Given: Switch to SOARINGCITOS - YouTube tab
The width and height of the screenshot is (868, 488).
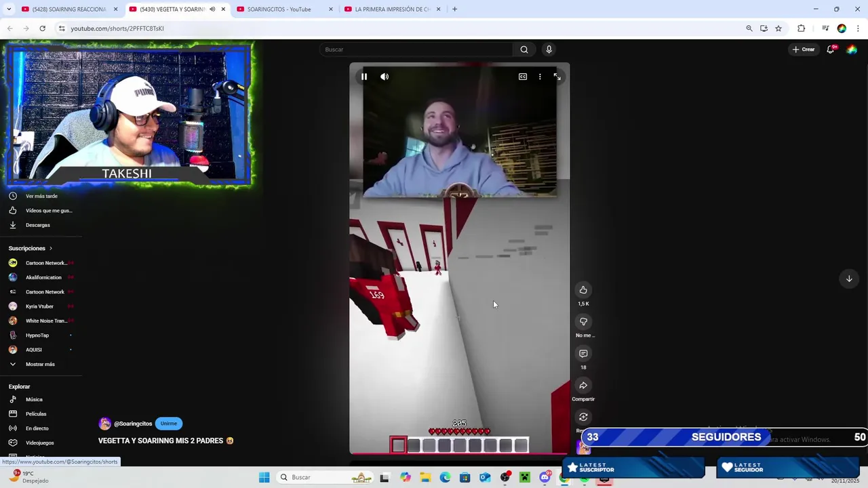Looking at the screenshot, I should click(x=285, y=9).
